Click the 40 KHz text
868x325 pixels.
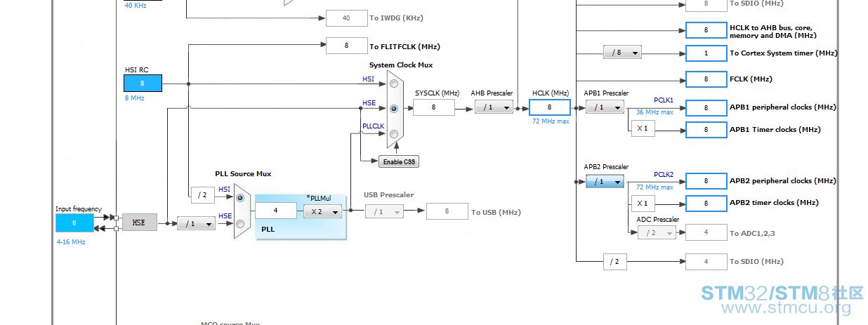click(136, 5)
